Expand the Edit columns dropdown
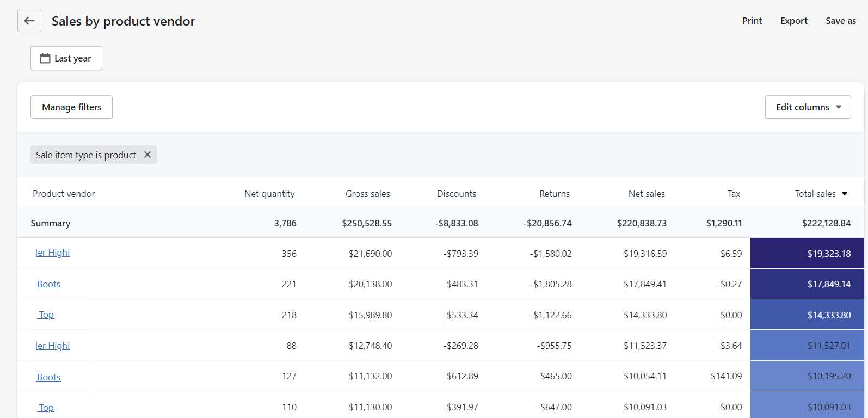 808,107
